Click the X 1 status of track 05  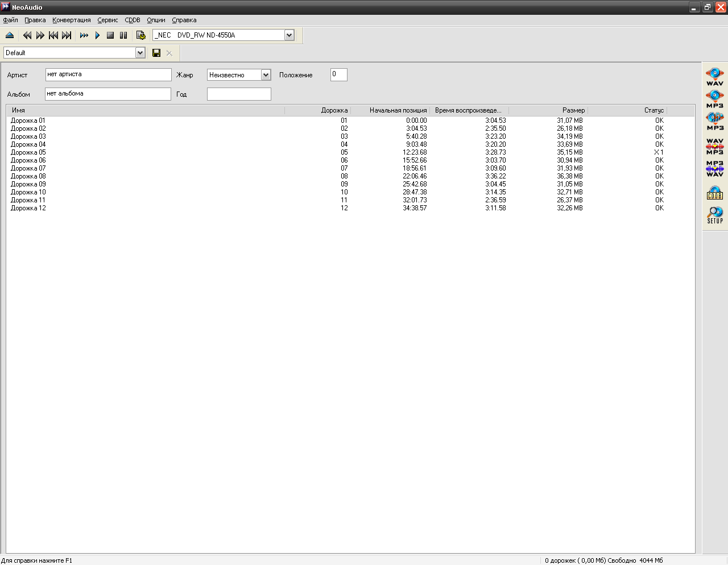[x=659, y=152]
